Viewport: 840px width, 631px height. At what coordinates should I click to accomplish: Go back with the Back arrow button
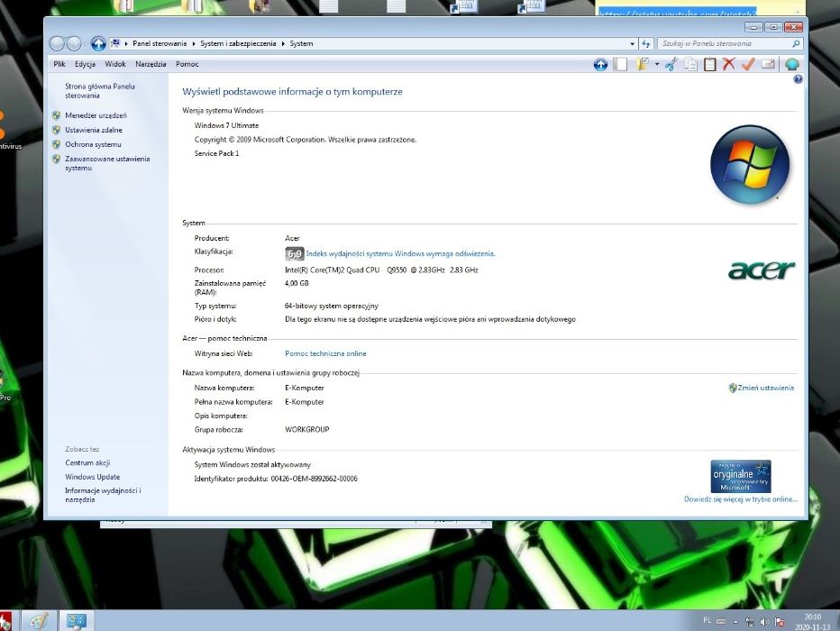(x=57, y=43)
